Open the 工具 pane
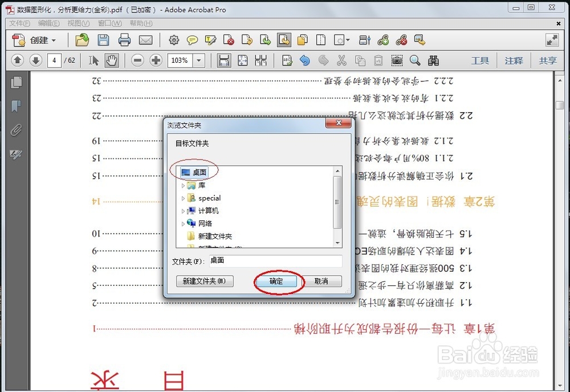The image size is (570, 392). [480, 60]
